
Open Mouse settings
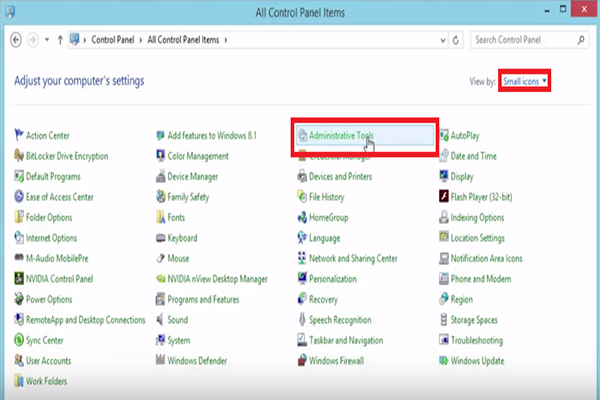click(x=178, y=258)
